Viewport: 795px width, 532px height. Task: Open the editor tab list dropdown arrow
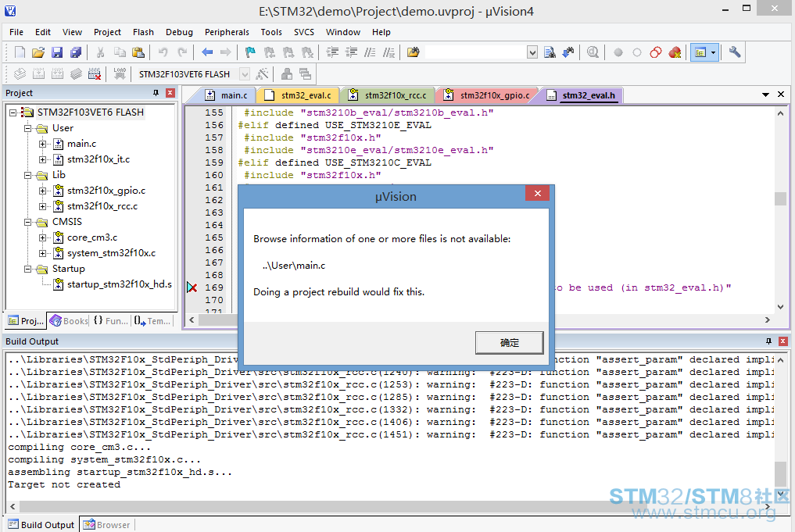pos(765,95)
